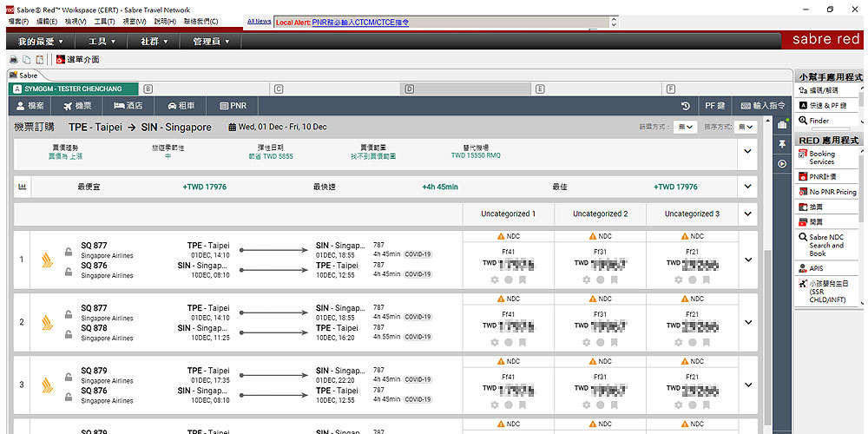The image size is (868, 434).
Task: Select circle radio under Ff41 in row 3
Action: [508, 405]
